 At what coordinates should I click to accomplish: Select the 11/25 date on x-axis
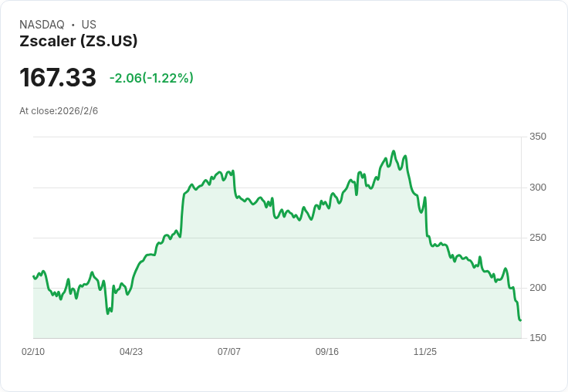425,352
